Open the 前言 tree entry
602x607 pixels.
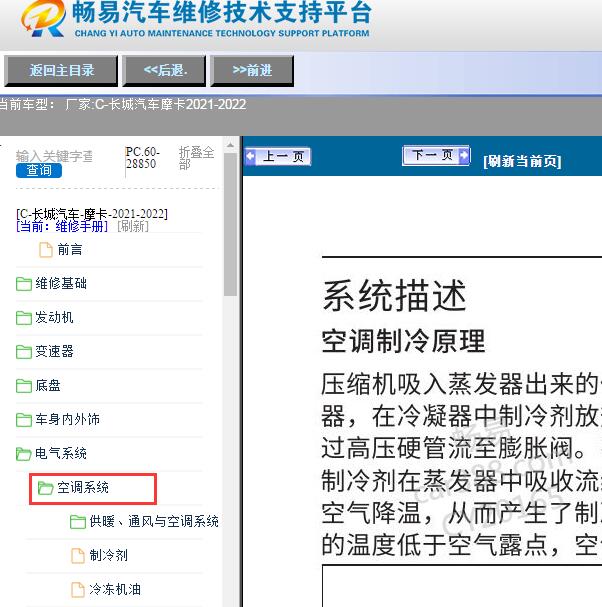click(70, 250)
